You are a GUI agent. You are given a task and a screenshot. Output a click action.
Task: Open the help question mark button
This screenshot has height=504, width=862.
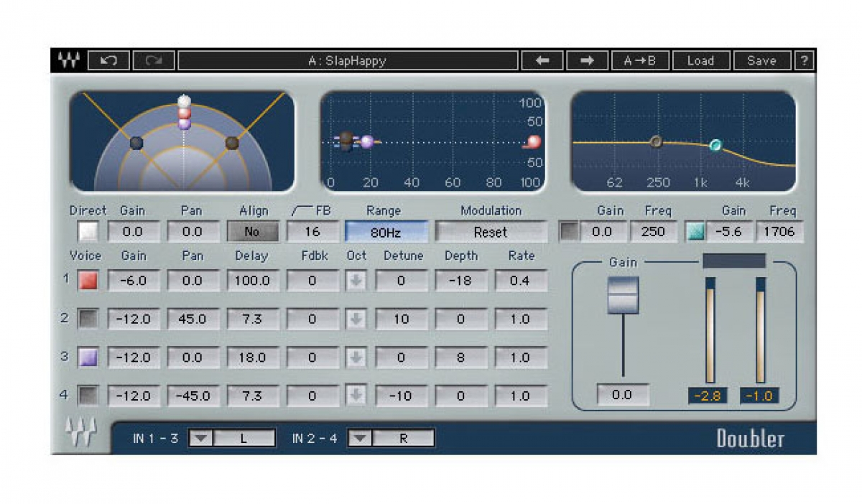[804, 60]
